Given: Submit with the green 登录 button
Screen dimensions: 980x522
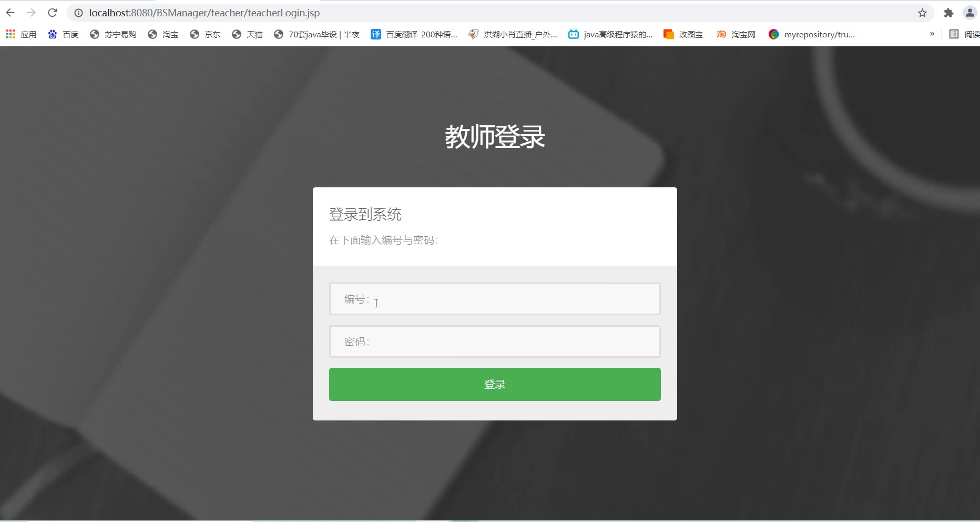Looking at the screenshot, I should 495,384.
